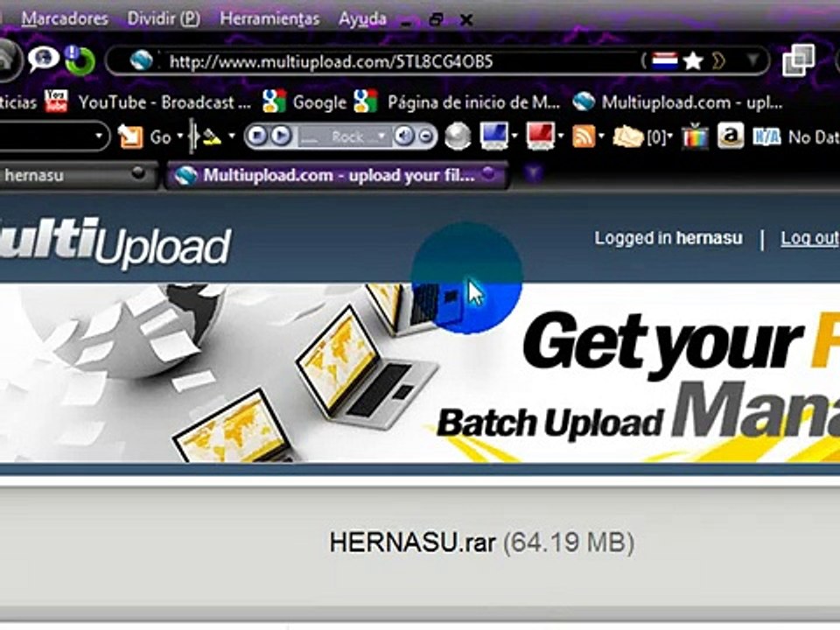Expand the dropdown arrow next to Go
This screenshot has width=840, height=630.
(x=180, y=136)
